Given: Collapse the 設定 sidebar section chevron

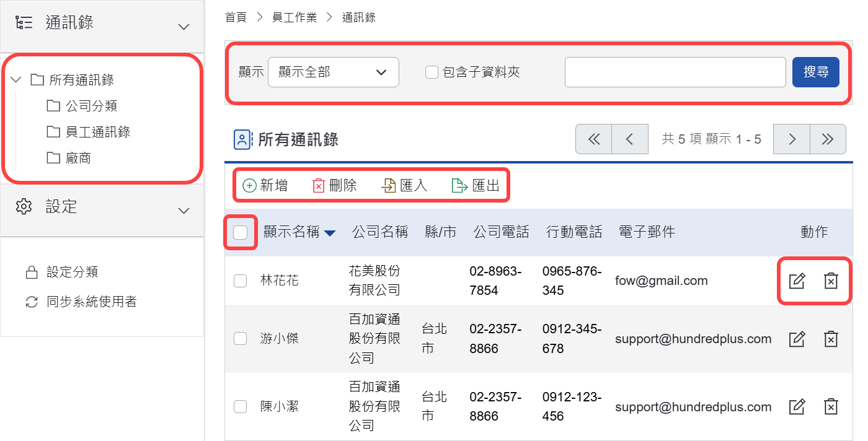Looking at the screenshot, I should (184, 211).
